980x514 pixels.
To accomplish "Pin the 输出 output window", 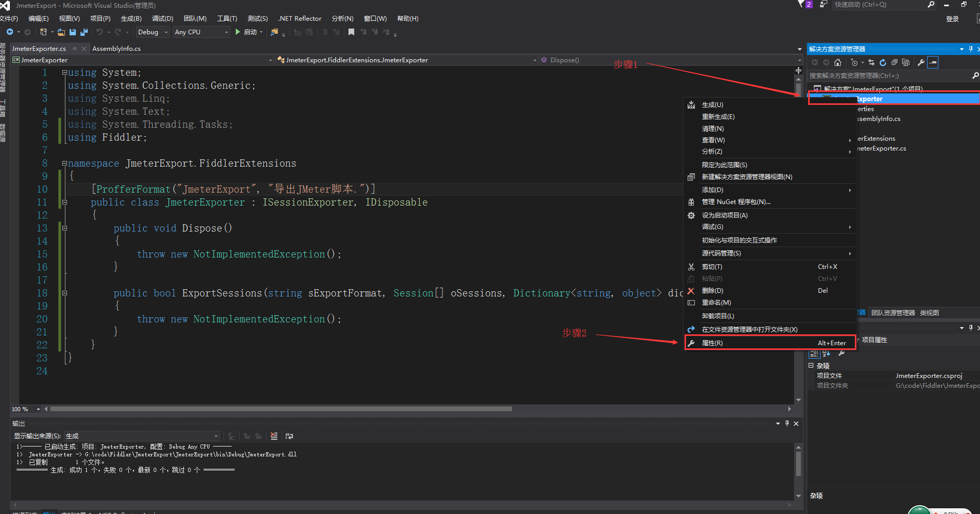I will point(787,424).
